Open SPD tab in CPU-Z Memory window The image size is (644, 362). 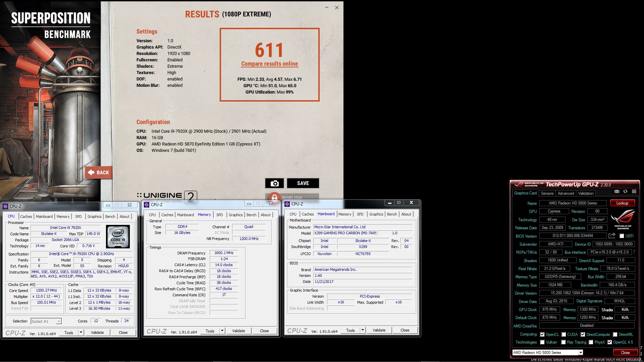(219, 215)
